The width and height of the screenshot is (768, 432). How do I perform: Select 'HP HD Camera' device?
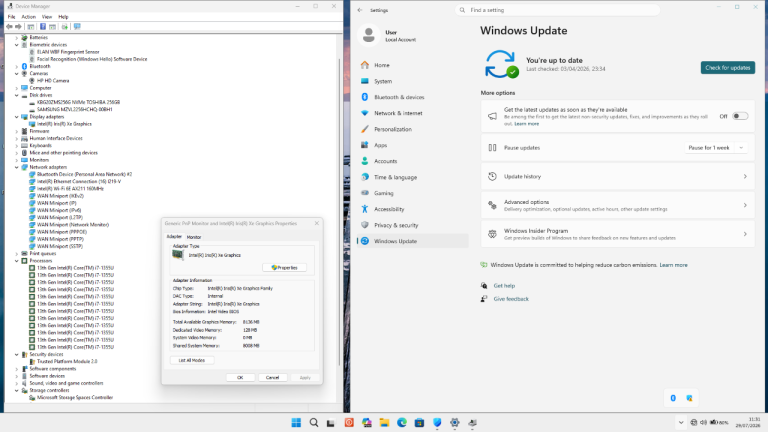(53, 81)
